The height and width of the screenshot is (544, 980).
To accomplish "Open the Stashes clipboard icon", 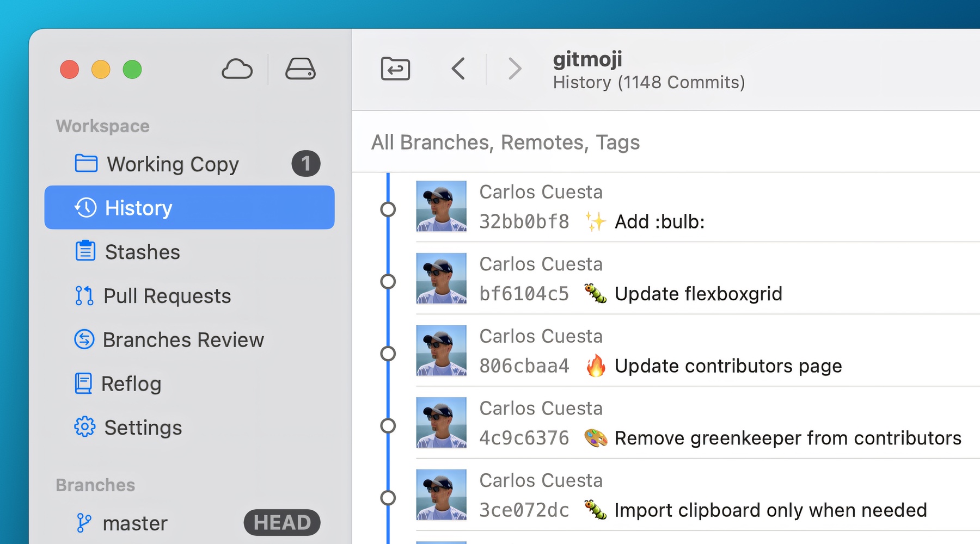I will click(85, 251).
